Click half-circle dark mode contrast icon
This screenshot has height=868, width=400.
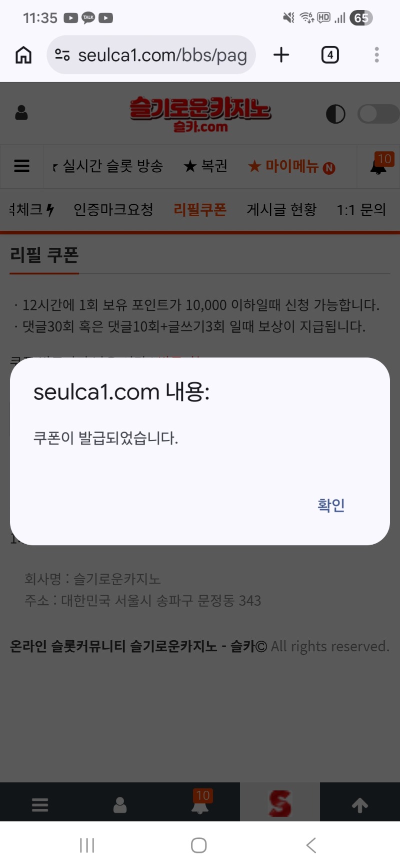[335, 114]
